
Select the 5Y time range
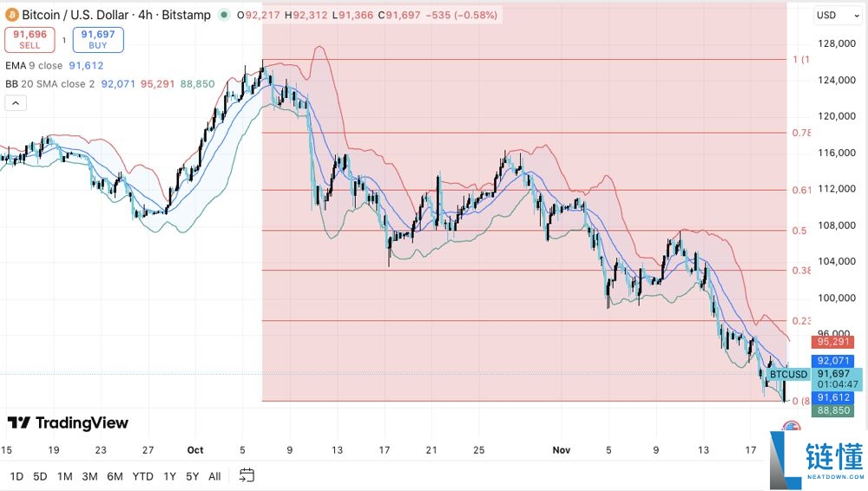click(192, 475)
